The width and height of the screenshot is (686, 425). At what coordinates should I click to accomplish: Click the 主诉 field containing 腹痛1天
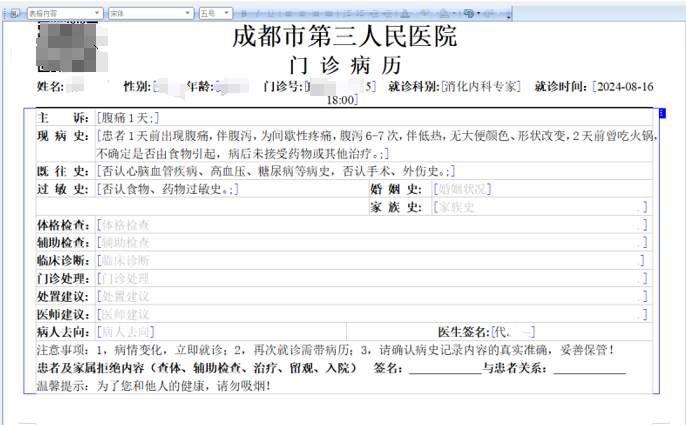pyautogui.click(x=128, y=118)
